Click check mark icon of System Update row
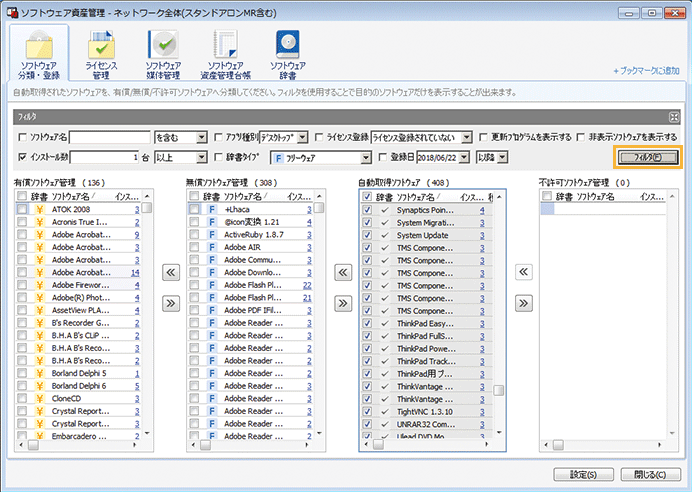692x492 pixels. [385, 235]
